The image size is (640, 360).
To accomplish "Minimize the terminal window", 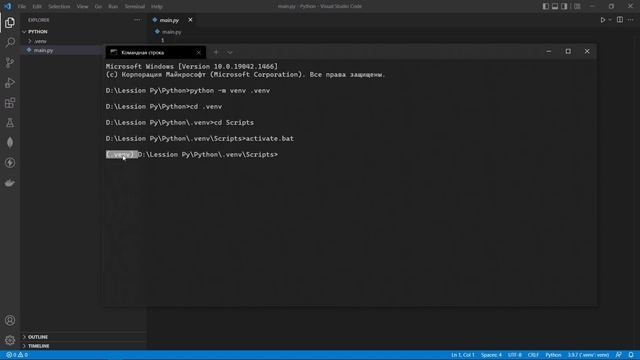I will (x=549, y=51).
